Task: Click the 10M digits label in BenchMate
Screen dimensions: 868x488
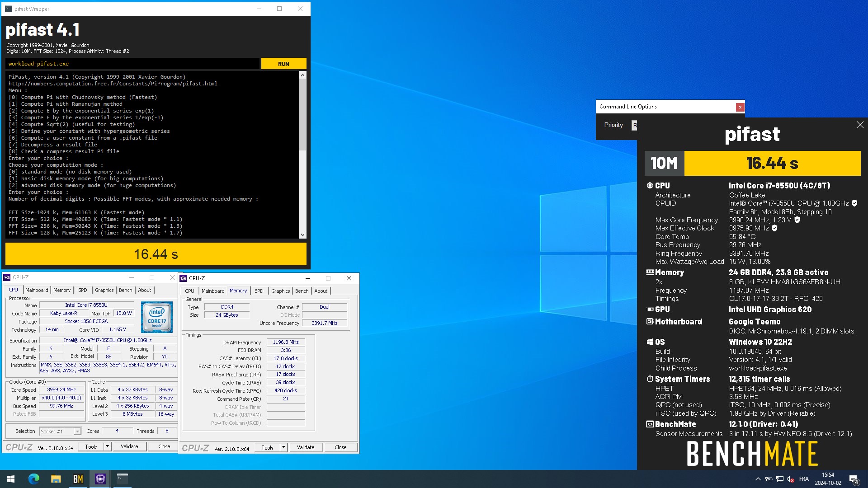Action: pyautogui.click(x=664, y=163)
